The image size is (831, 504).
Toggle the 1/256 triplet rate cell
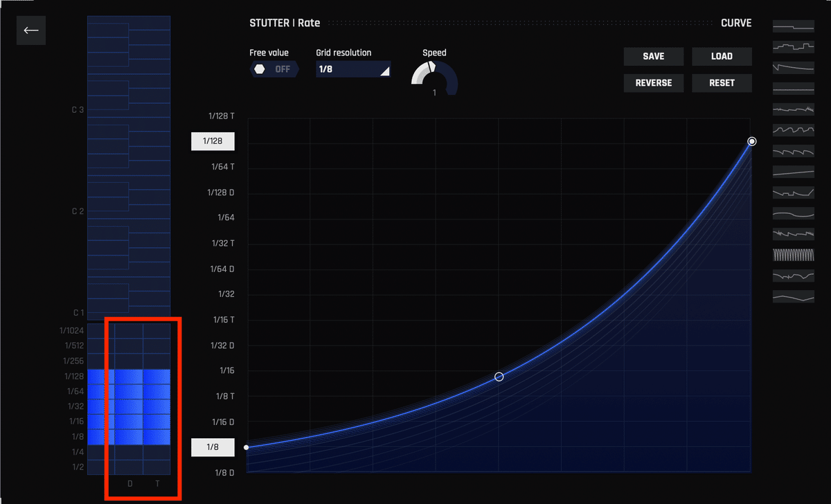pos(157,361)
